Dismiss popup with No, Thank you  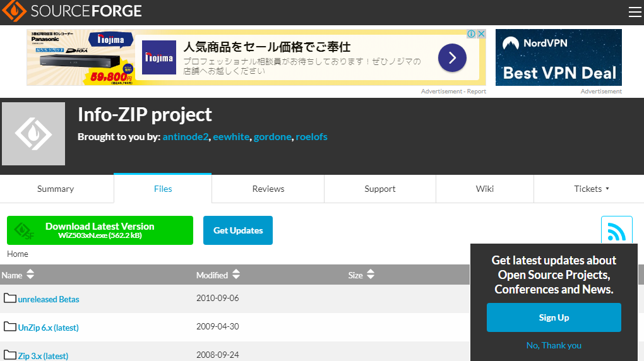pos(554,345)
